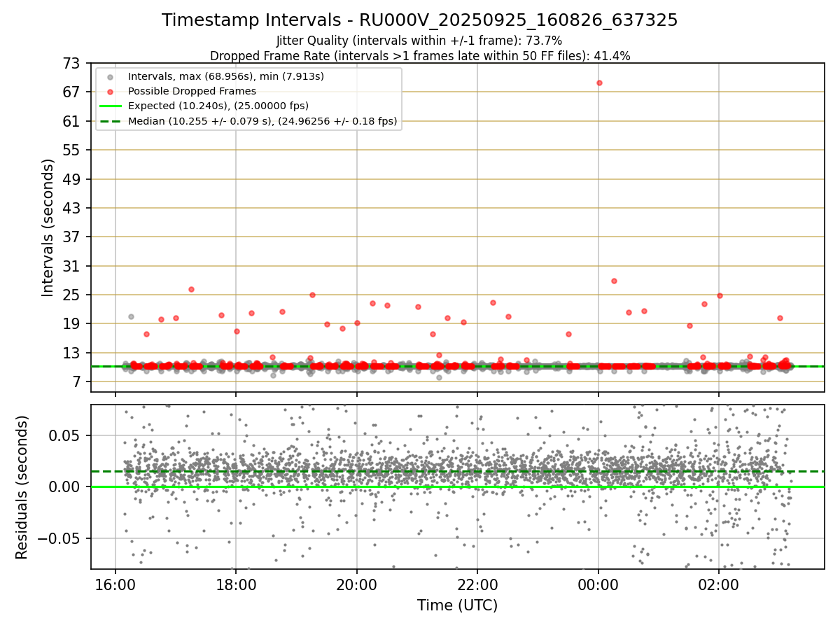Click legend entry 'Possible Dropped Frames'
Image resolution: width=840 pixels, height=630 pixels.
pos(192,91)
